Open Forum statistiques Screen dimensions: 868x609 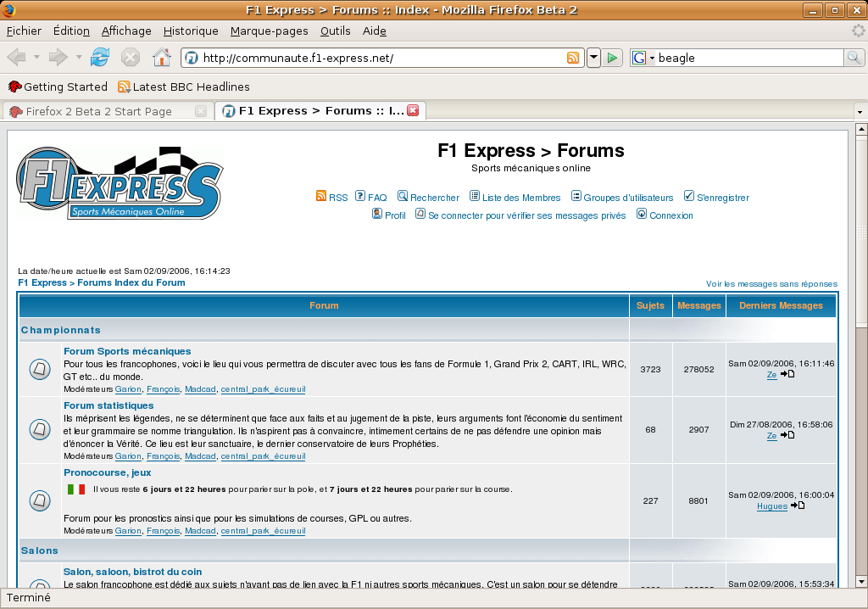108,405
